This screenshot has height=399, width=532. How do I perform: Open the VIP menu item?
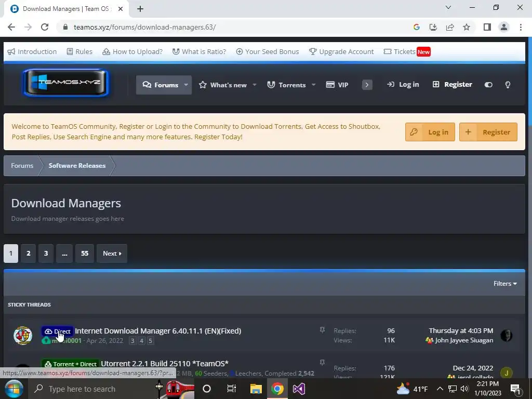pyautogui.click(x=337, y=85)
